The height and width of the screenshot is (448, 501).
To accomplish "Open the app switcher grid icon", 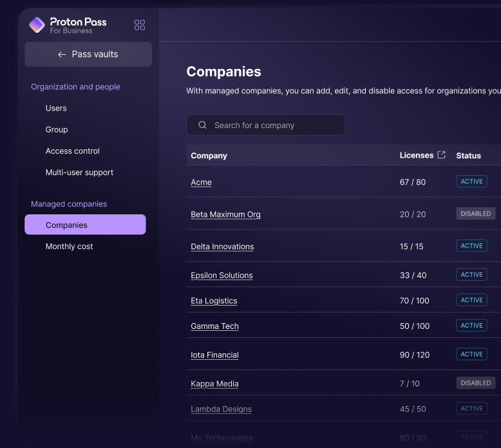I will click(x=140, y=25).
